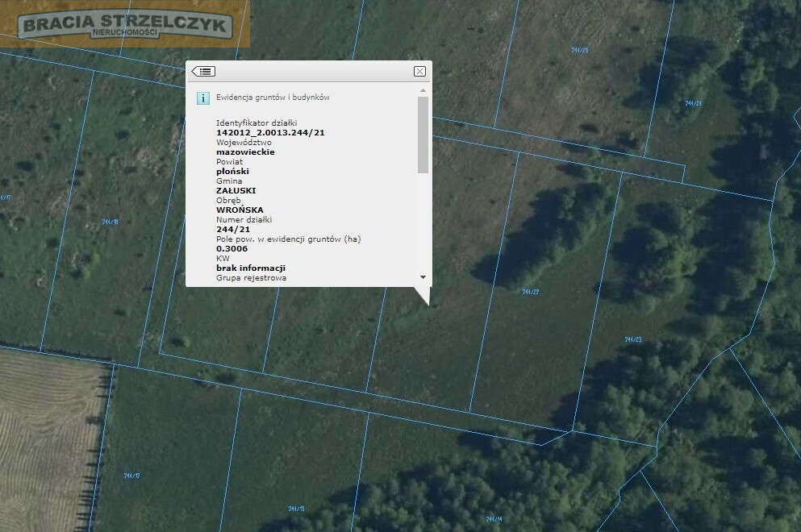Select the parcel label 244/23 on map
The width and height of the screenshot is (801, 532).
coord(633,339)
